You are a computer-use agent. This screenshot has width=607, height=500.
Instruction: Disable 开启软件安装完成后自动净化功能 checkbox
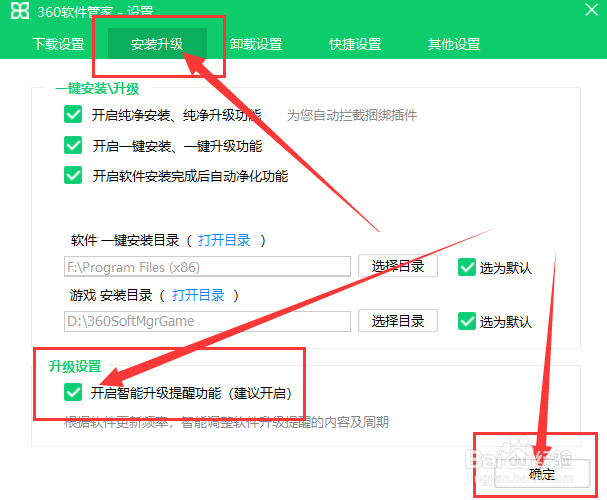[x=73, y=176]
